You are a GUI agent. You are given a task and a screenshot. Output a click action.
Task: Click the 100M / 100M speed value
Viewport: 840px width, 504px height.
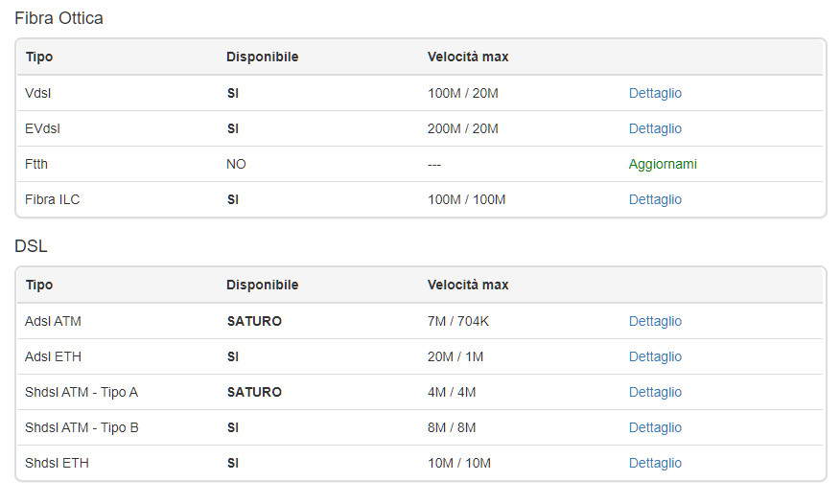(x=466, y=199)
